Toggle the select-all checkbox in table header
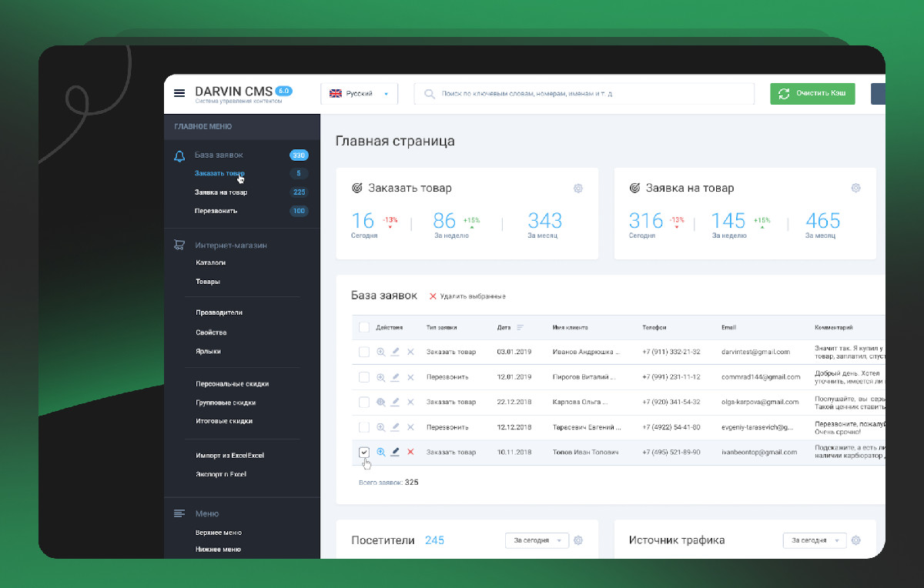This screenshot has height=588, width=924. pyautogui.click(x=364, y=327)
